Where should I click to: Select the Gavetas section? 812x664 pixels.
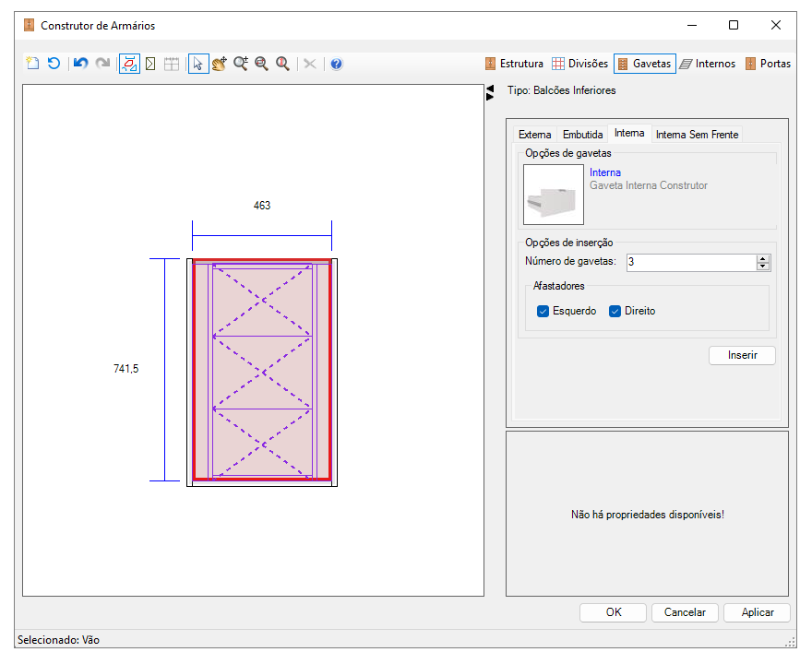tap(645, 64)
